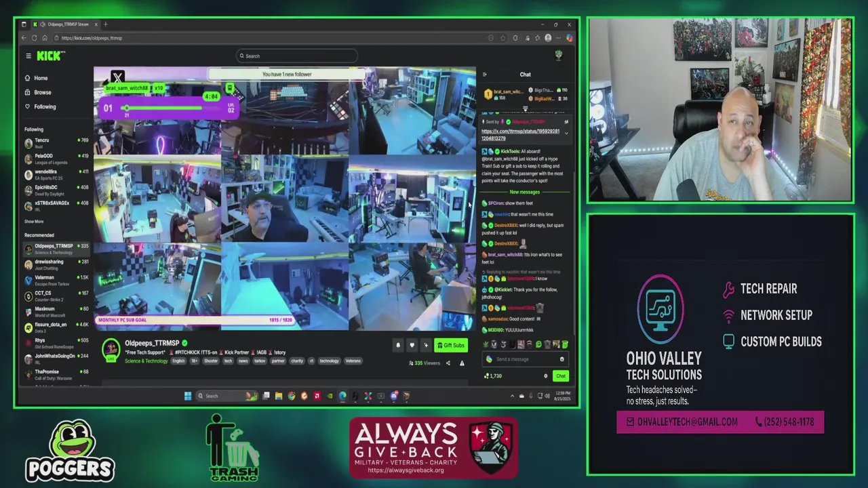The image size is (868, 488).
Task: Open followed channel PelaGOD
Action: point(57,159)
